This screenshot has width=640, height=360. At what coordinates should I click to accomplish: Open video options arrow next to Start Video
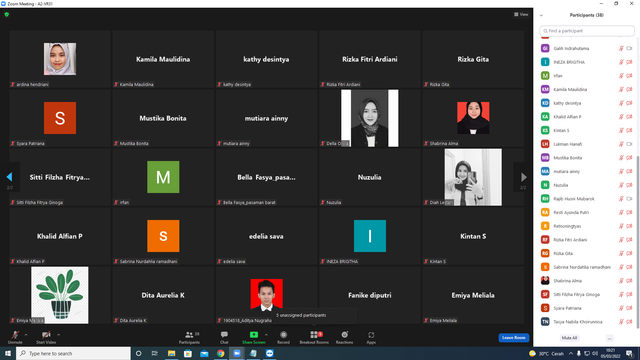pos(59,335)
